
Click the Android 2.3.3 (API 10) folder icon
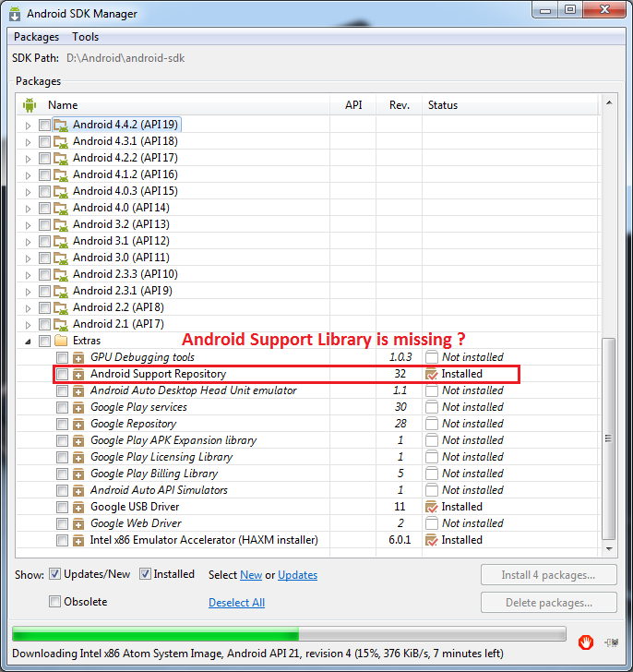(x=60, y=274)
